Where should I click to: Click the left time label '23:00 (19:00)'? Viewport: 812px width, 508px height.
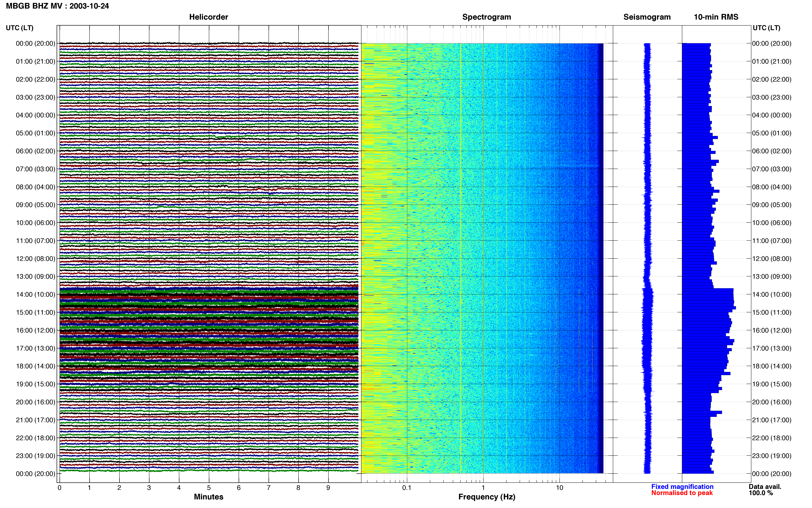tap(36, 456)
